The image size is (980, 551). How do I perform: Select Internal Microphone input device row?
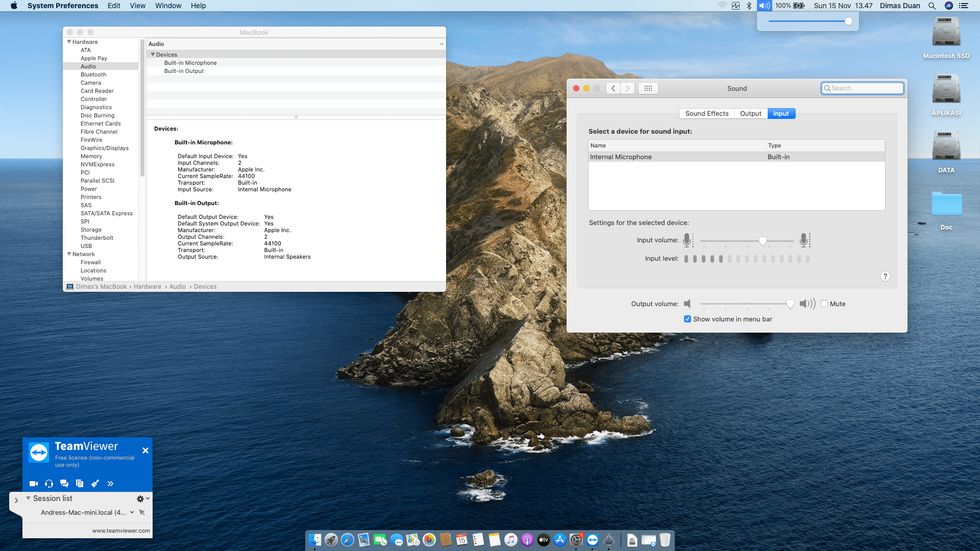tap(737, 157)
